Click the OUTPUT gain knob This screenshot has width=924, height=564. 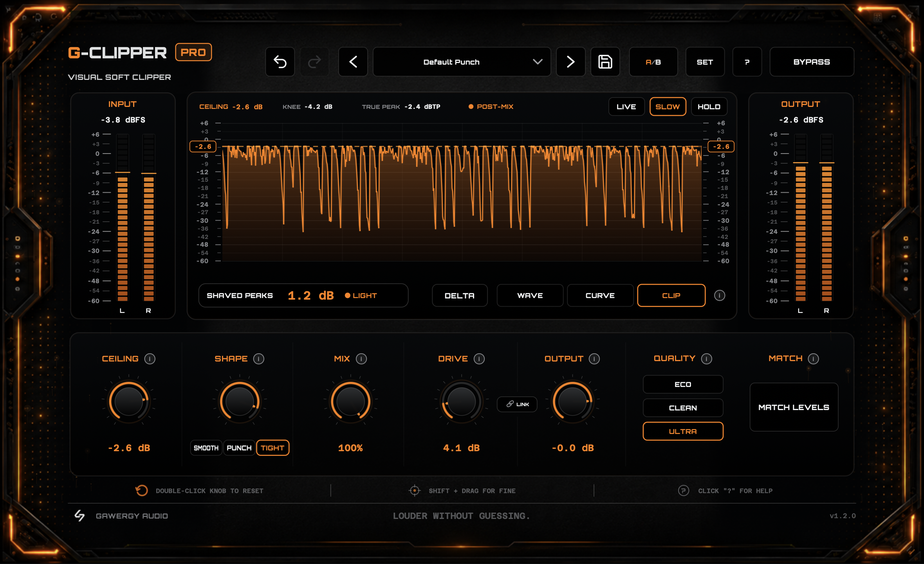(572, 401)
